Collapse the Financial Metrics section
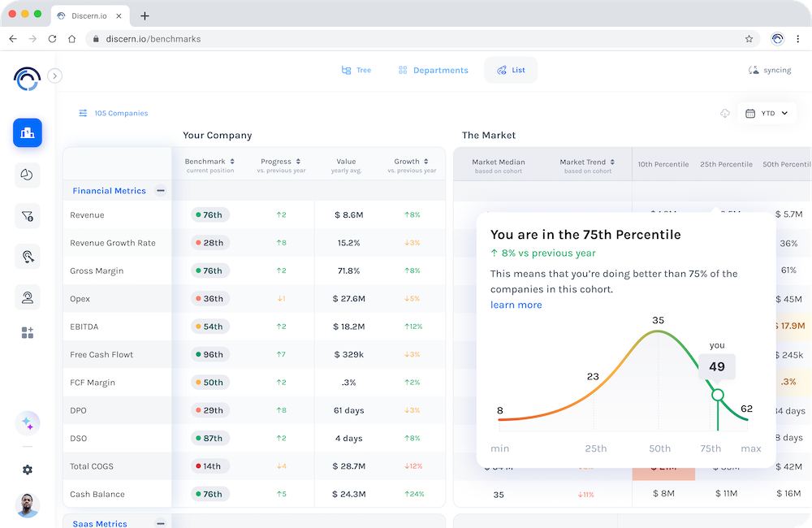This screenshot has width=812, height=528. pyautogui.click(x=161, y=190)
